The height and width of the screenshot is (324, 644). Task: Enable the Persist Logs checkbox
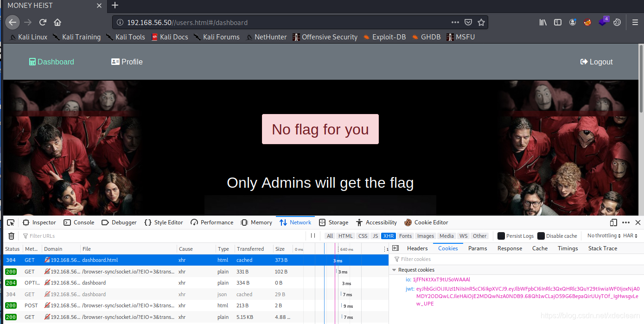[501, 236]
